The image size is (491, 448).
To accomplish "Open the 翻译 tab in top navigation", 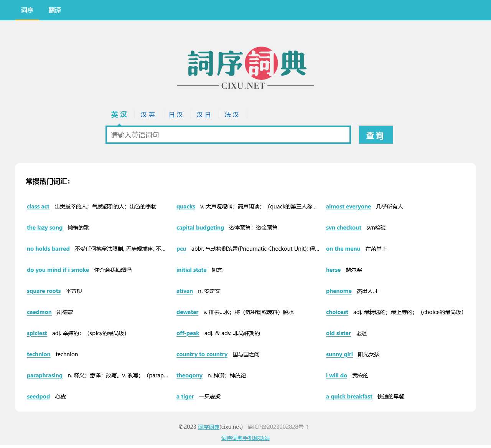I will click(55, 10).
